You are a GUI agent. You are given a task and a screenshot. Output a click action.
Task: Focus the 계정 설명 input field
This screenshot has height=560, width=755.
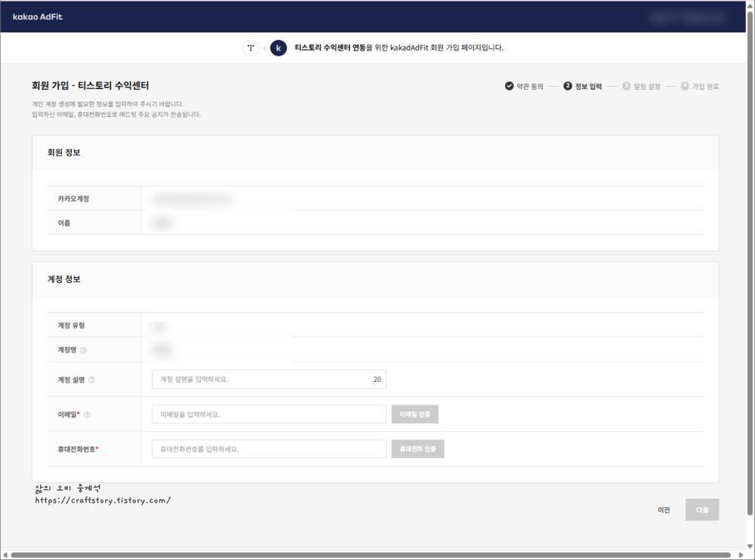point(269,380)
